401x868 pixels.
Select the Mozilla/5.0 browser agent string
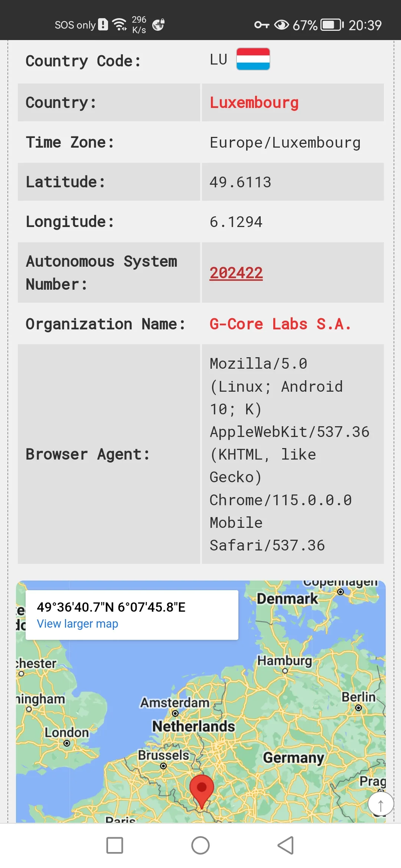290,454
